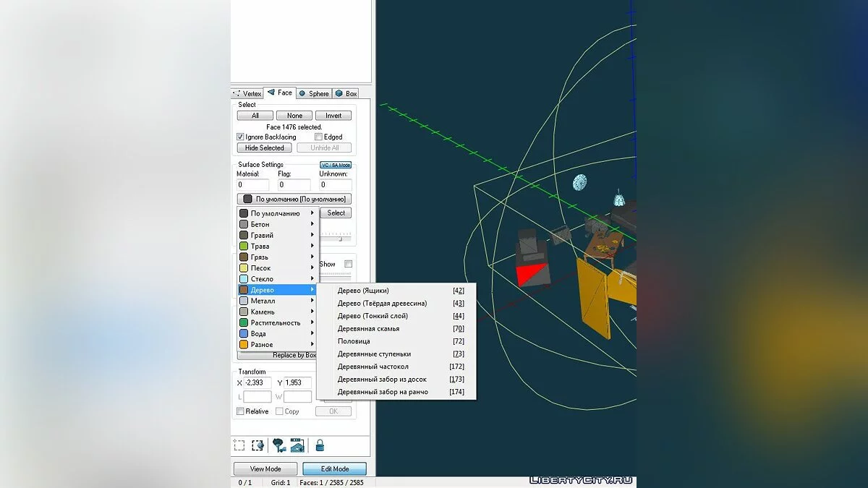868x488 pixels.
Task: Open the По умолчанию material dropdown button
Action: coord(294,199)
